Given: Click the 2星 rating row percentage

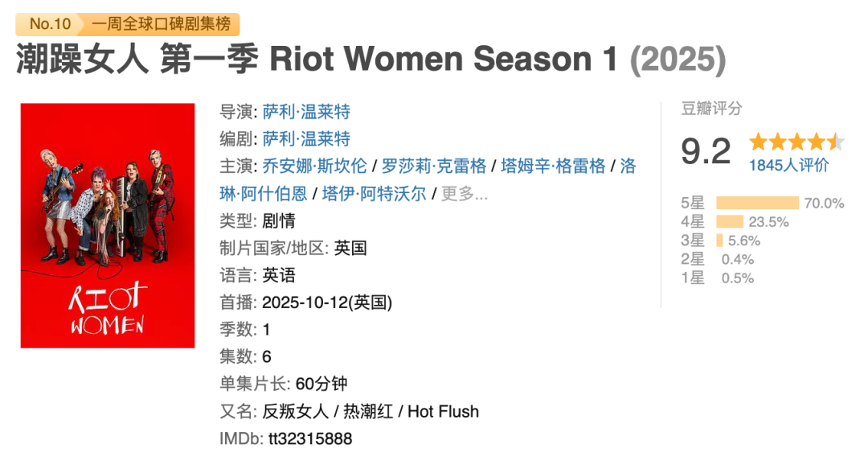Looking at the screenshot, I should pyautogui.click(x=737, y=259).
